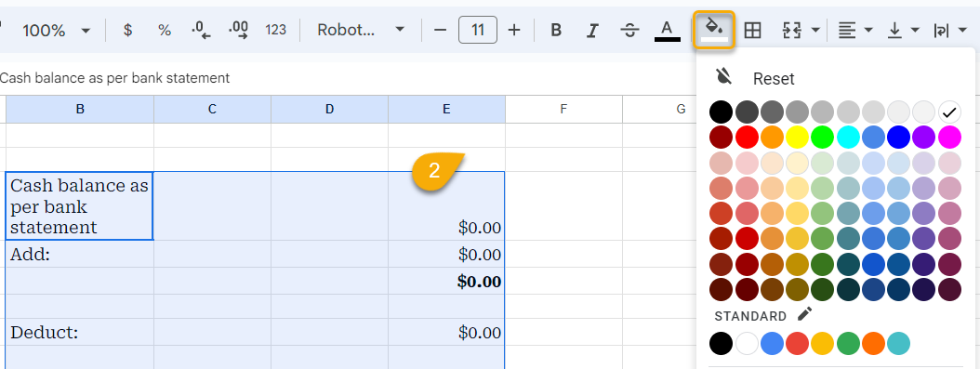This screenshot has height=369, width=980.
Task: Pick the standard white swatch
Action: pos(747,343)
